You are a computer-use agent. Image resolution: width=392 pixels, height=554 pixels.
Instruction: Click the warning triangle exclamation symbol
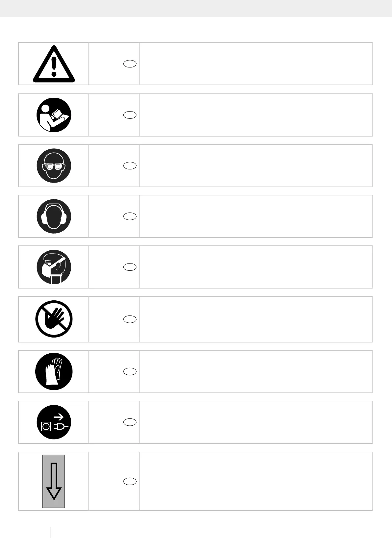[54, 64]
